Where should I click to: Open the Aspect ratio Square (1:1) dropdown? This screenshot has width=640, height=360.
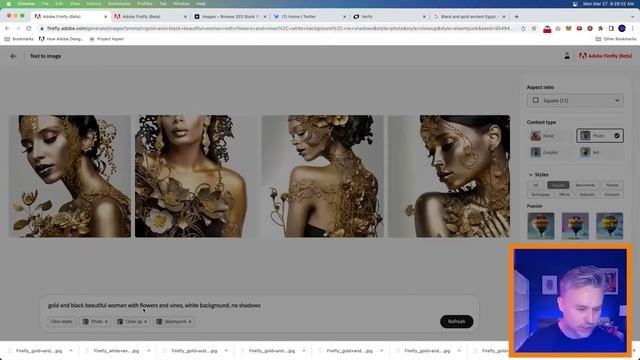[x=575, y=100]
